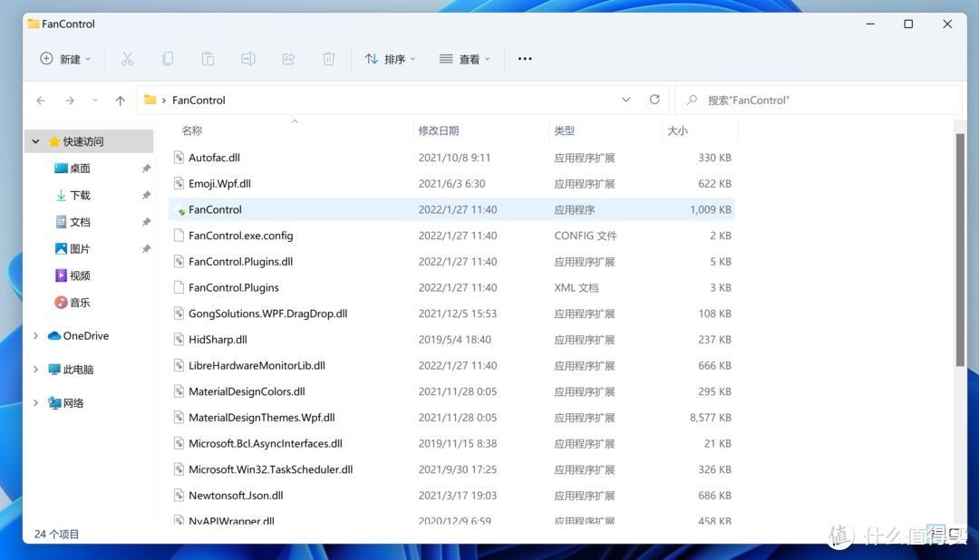Click the search magnifier icon
Image resolution: width=979 pixels, height=560 pixels.
click(692, 100)
